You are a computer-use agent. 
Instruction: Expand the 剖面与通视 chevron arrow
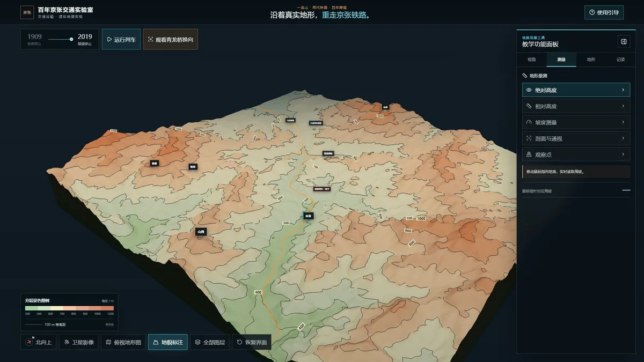coord(623,138)
